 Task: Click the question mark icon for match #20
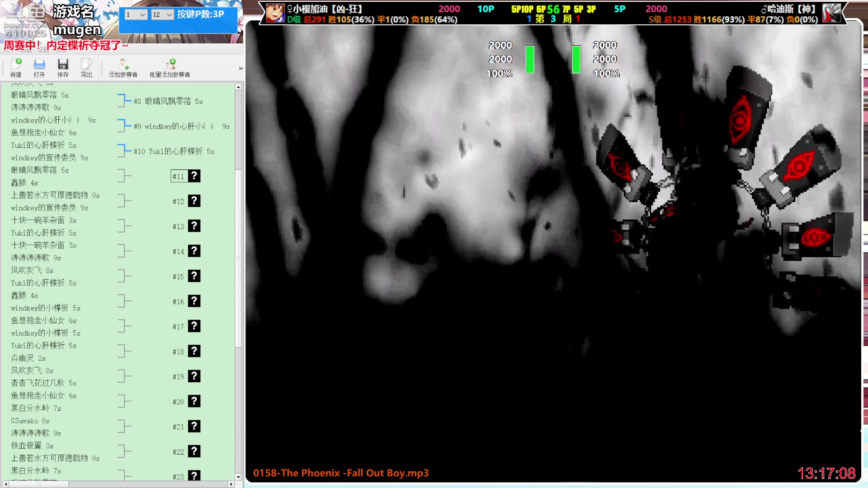pos(194,401)
